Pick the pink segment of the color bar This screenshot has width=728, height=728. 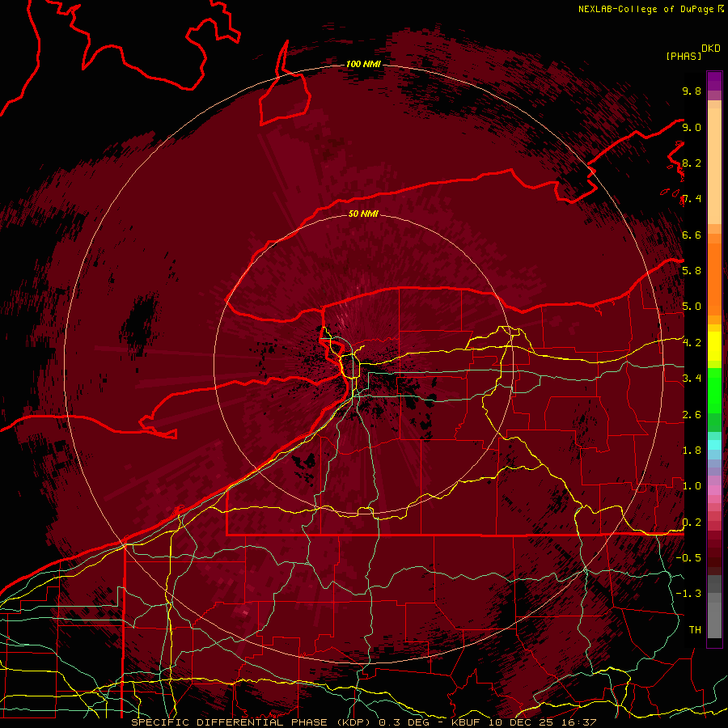(x=714, y=490)
